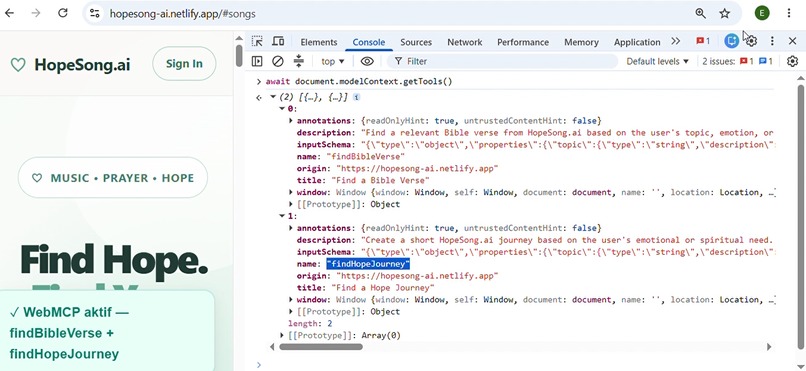Viewport: 806px width, 371px height.
Task: Open the red error count badge
Action: point(703,42)
